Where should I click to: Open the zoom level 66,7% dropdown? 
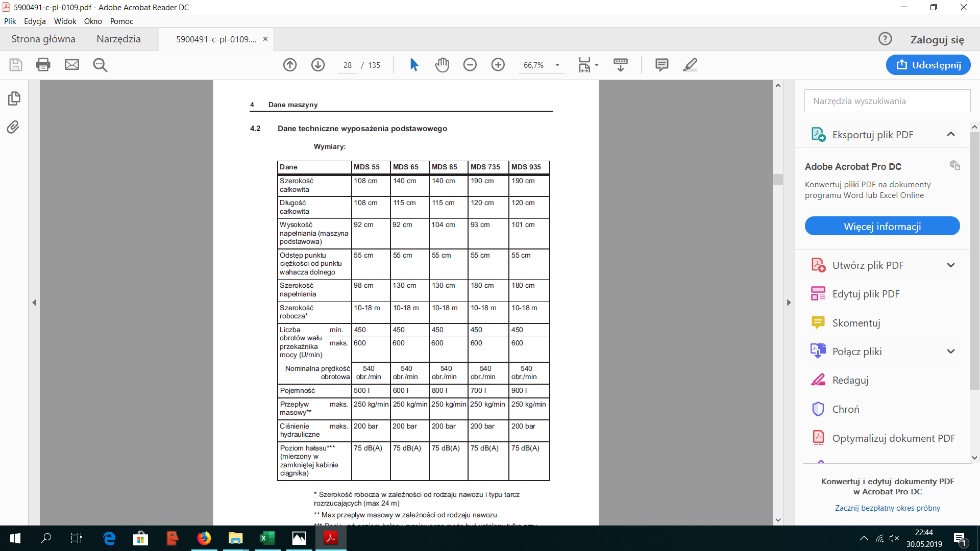pos(557,65)
